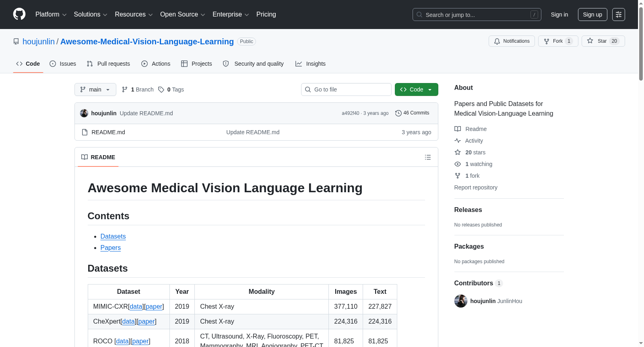Expand the Open Source menu
Viewport: 644px width, 347px height.
pyautogui.click(x=183, y=15)
